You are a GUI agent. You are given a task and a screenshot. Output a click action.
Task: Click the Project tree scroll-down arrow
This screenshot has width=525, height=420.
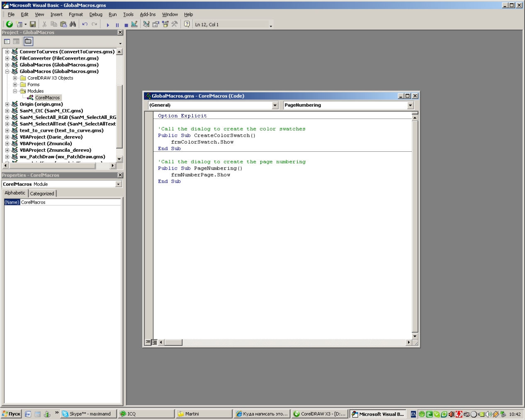119,159
